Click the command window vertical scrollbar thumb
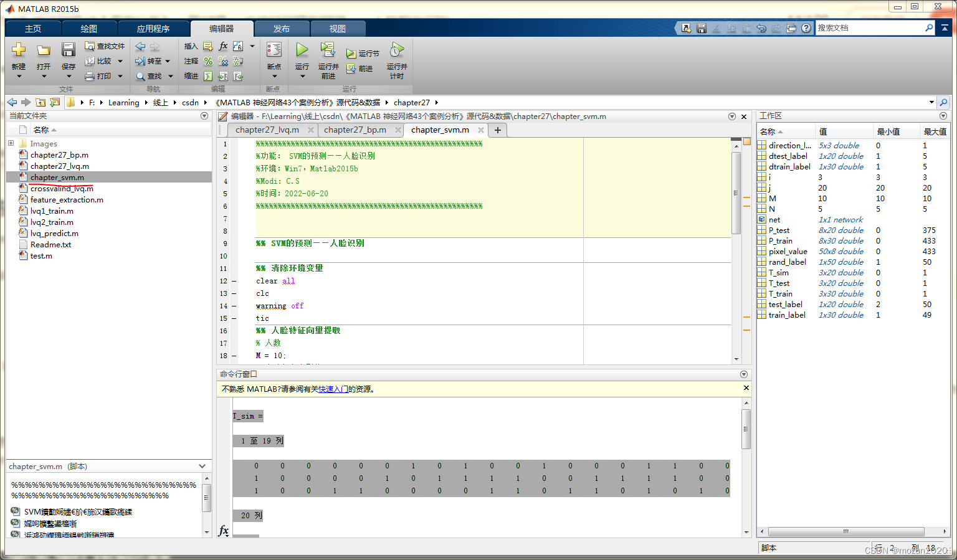This screenshot has height=560, width=957. 746,429
